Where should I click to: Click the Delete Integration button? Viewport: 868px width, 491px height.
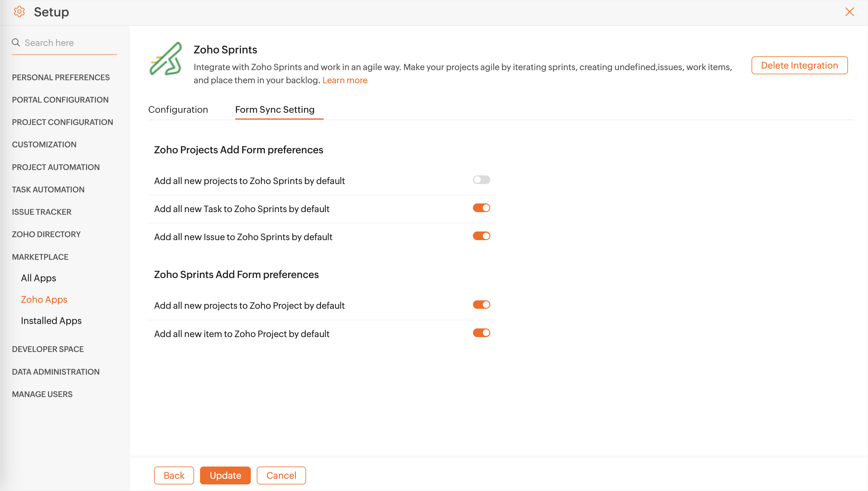coord(799,65)
